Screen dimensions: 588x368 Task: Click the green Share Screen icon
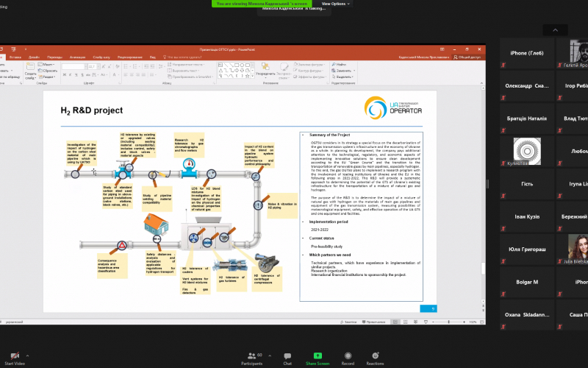[318, 355]
